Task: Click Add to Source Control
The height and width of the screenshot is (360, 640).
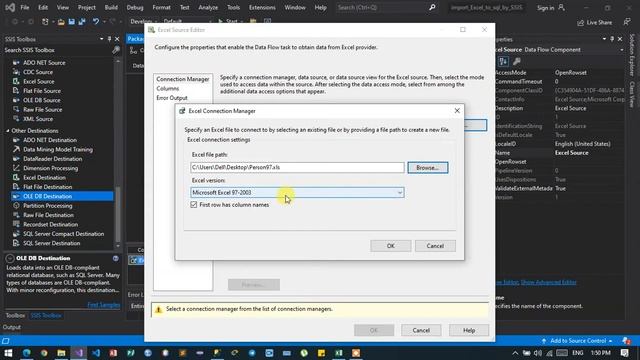Action: [x=578, y=341]
